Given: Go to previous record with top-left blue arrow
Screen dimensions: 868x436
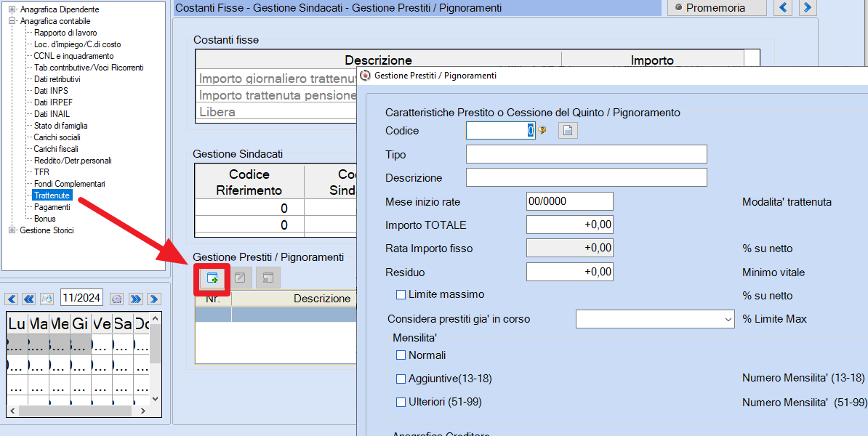Looking at the screenshot, I should pos(783,8).
